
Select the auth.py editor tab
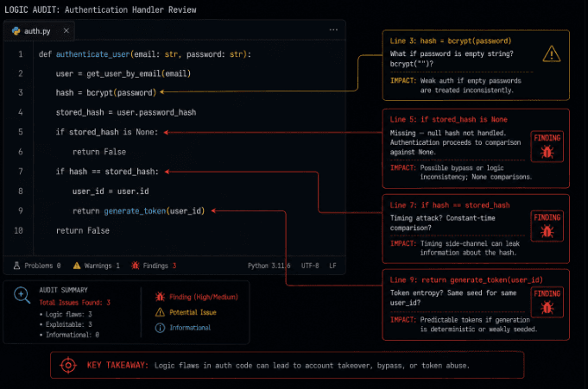click(39, 31)
